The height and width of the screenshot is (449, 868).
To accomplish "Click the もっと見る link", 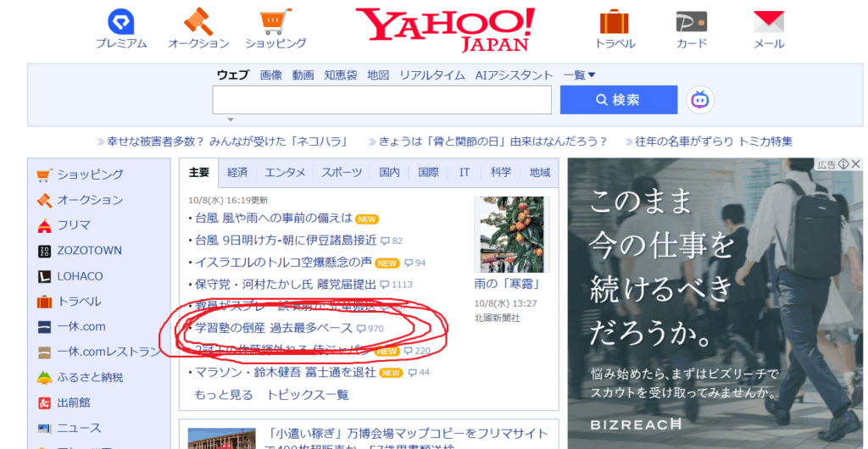I will coord(224,395).
